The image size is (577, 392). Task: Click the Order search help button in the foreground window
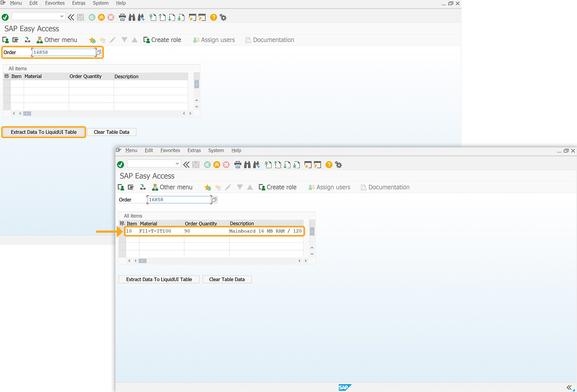214,200
